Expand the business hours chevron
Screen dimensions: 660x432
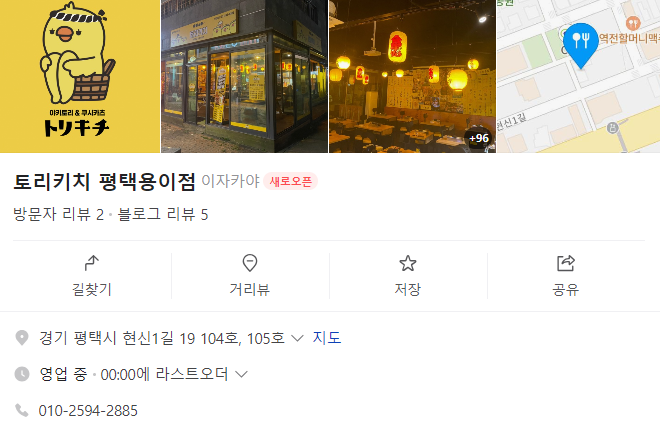pos(241,374)
